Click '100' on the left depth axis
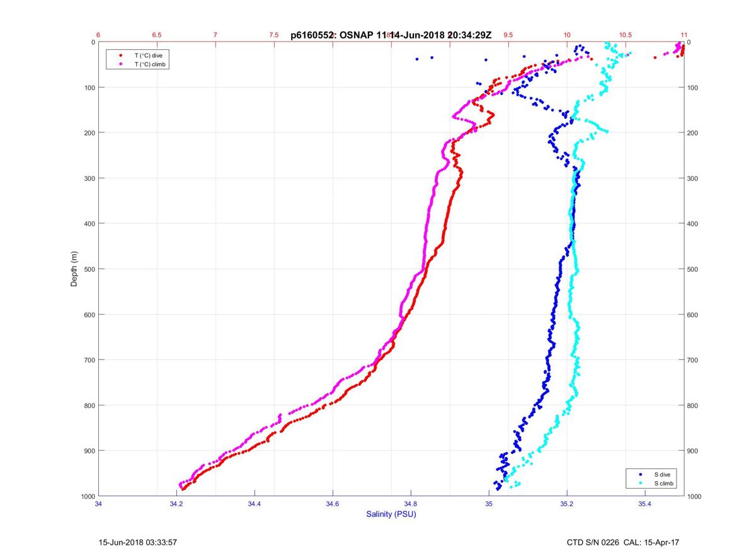Image resolution: width=756 pixels, height=558 pixels. pyautogui.click(x=89, y=88)
